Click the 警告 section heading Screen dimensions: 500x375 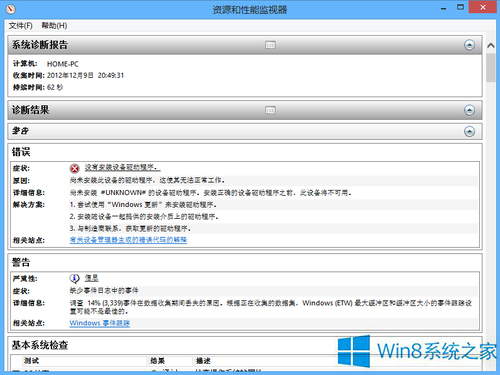[21, 262]
